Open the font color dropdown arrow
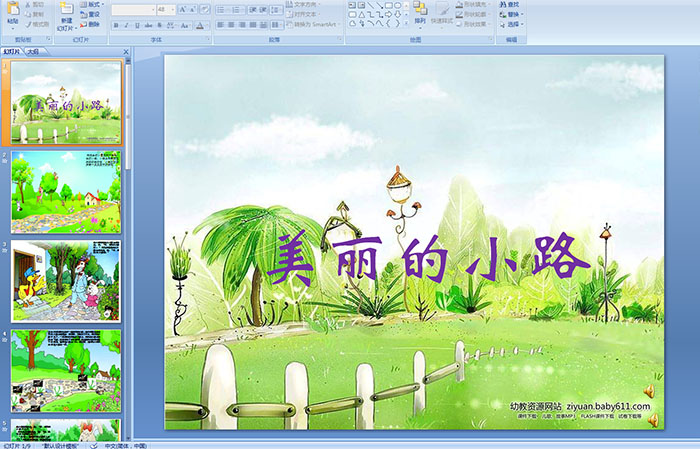This screenshot has height=449, width=700. [207, 25]
